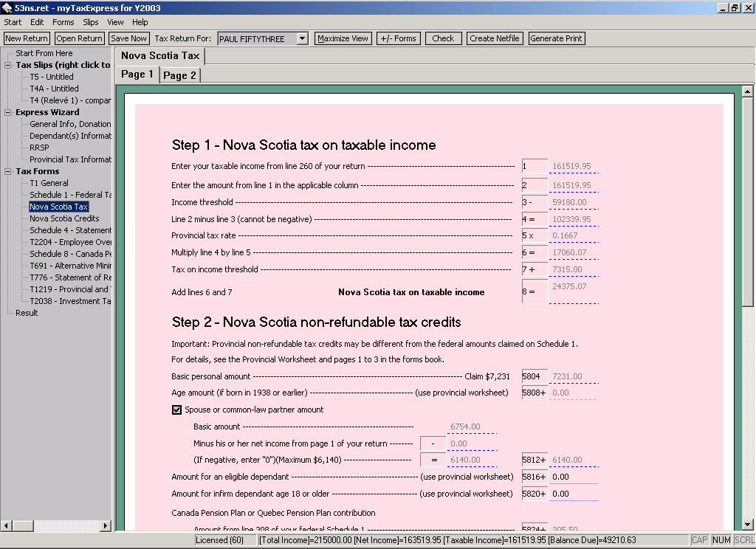756x549 pixels.
Task: Run Check on the tax return
Action: (x=443, y=38)
